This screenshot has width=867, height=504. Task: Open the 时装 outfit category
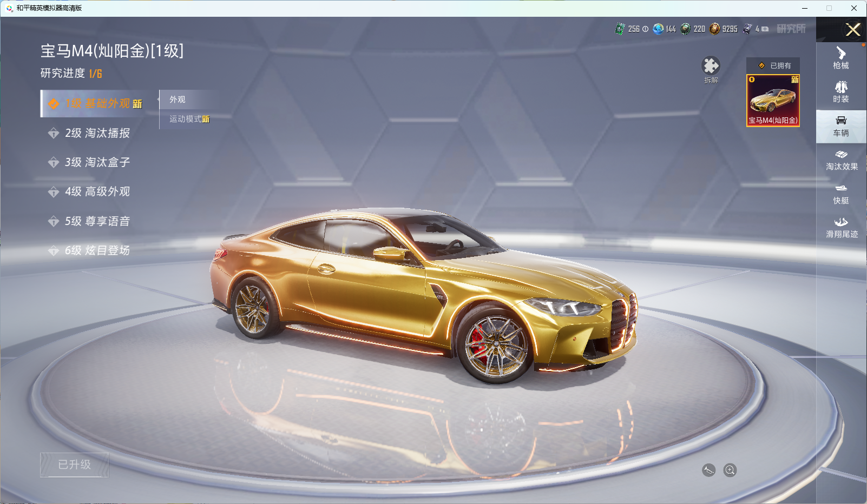pyautogui.click(x=841, y=92)
